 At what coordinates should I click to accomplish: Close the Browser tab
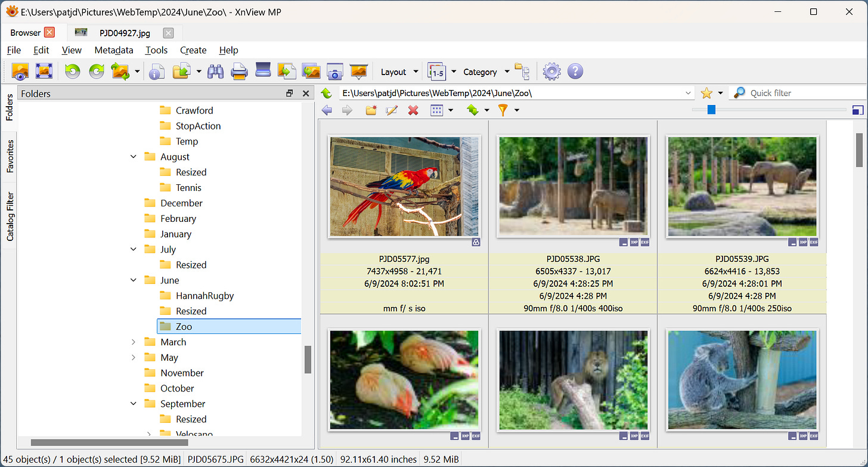point(49,33)
